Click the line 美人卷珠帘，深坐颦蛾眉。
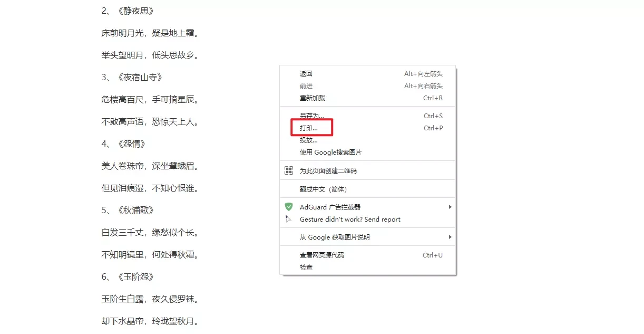 [x=151, y=166]
